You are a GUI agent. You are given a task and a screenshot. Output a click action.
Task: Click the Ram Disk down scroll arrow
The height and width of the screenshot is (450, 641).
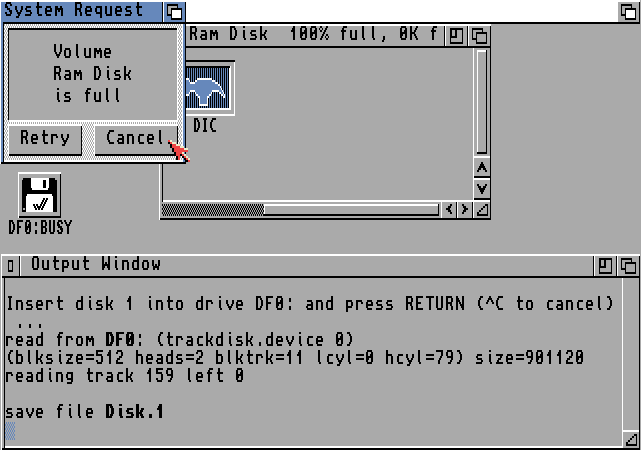(482, 188)
